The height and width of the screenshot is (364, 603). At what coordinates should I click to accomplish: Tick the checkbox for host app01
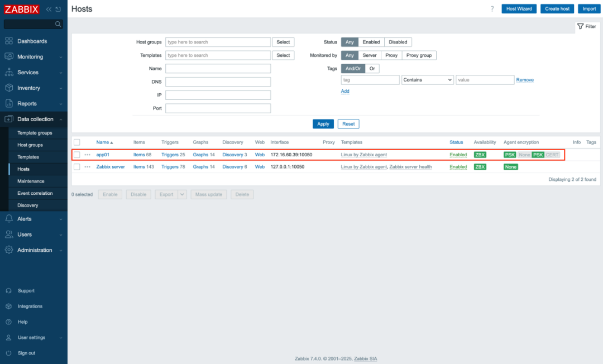point(77,155)
